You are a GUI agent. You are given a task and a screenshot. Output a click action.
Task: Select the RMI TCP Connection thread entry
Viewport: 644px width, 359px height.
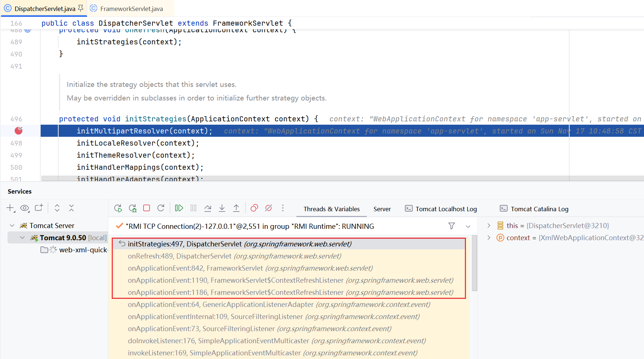point(250,226)
